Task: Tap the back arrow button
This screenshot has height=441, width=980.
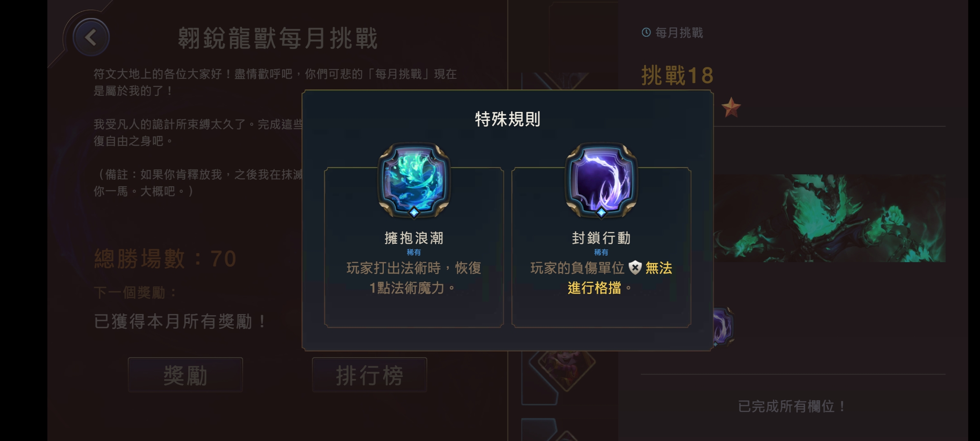Action: pyautogui.click(x=91, y=38)
